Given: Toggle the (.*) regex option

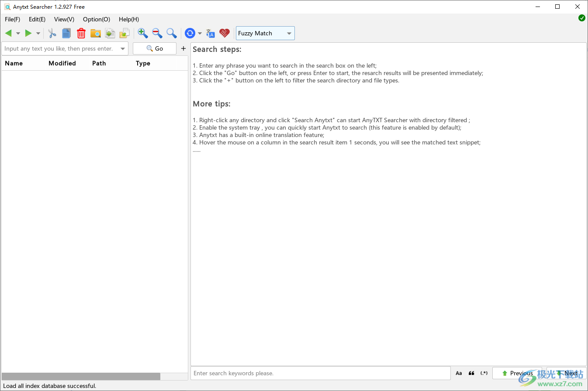Looking at the screenshot, I should point(484,373).
